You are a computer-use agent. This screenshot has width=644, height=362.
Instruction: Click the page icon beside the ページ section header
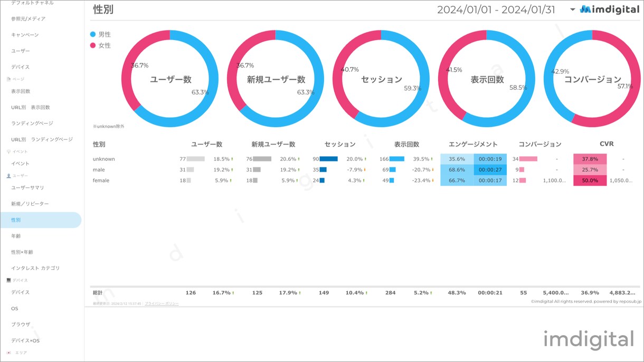(x=8, y=79)
